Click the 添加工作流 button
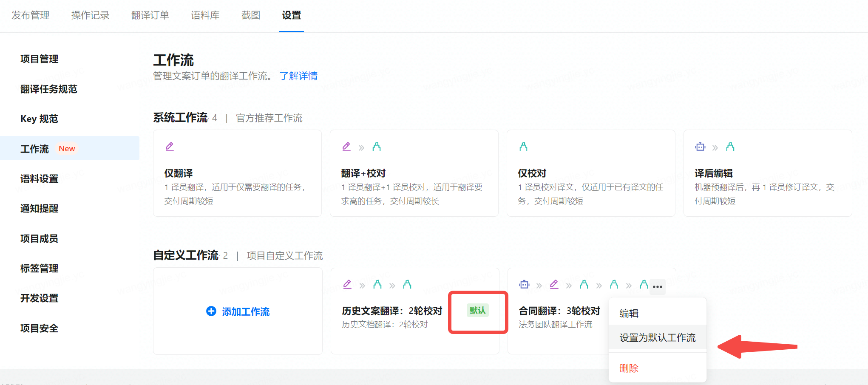 [x=245, y=312]
